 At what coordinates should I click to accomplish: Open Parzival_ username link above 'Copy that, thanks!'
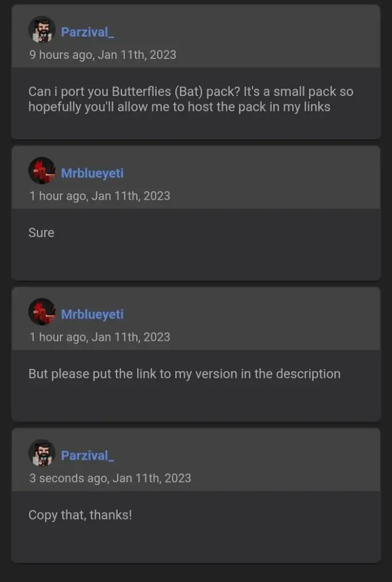point(87,455)
